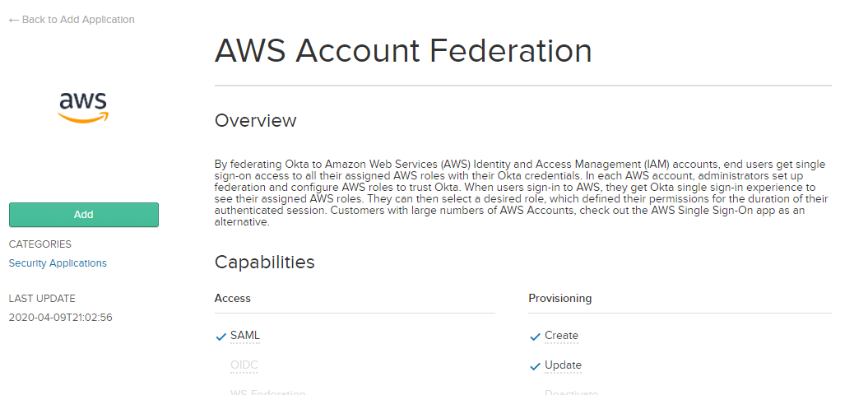Click the AWS Account Federation heading
The image size is (868, 395).
point(403,50)
